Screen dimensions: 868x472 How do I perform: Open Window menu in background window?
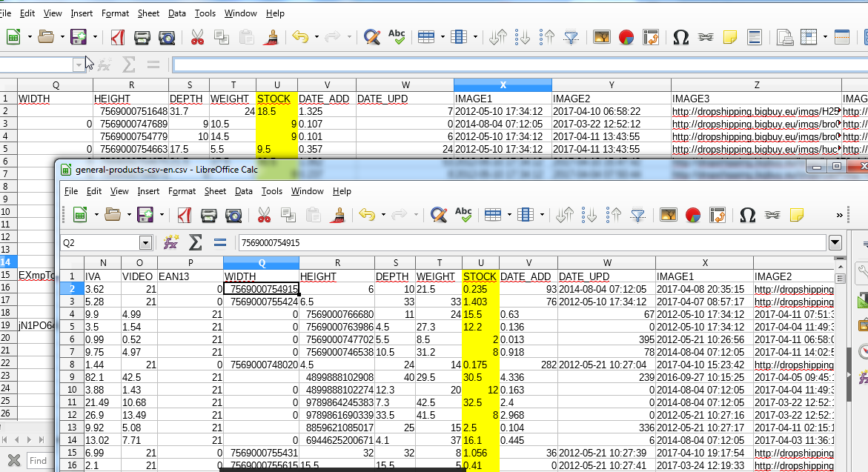(240, 13)
